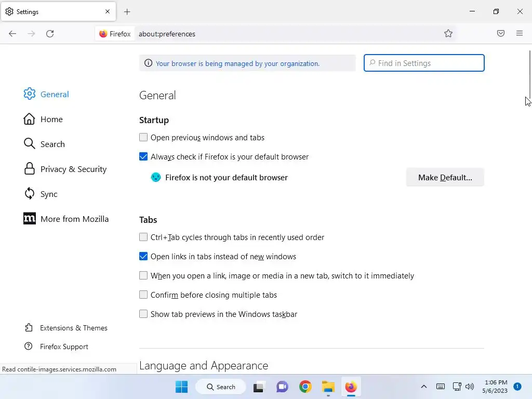Click the 'Language and Appearance' heading
The width and height of the screenshot is (532, 399).
[204, 365]
